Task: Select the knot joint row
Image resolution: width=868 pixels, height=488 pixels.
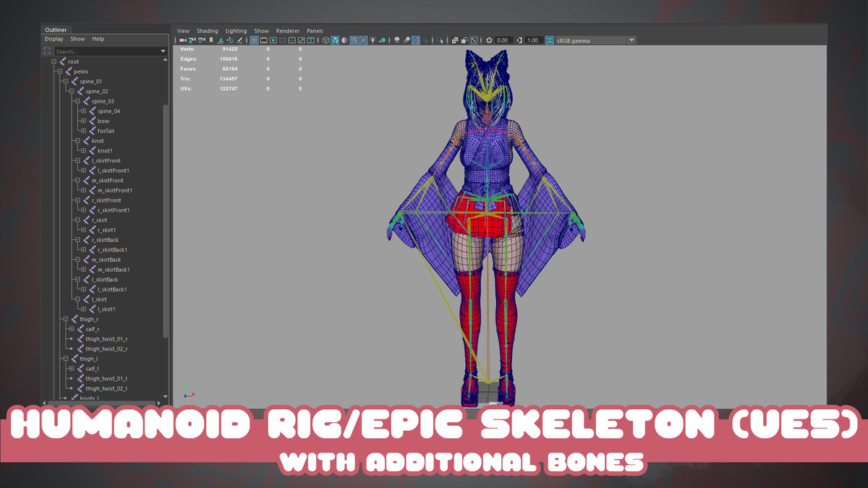Action: click(98, 141)
